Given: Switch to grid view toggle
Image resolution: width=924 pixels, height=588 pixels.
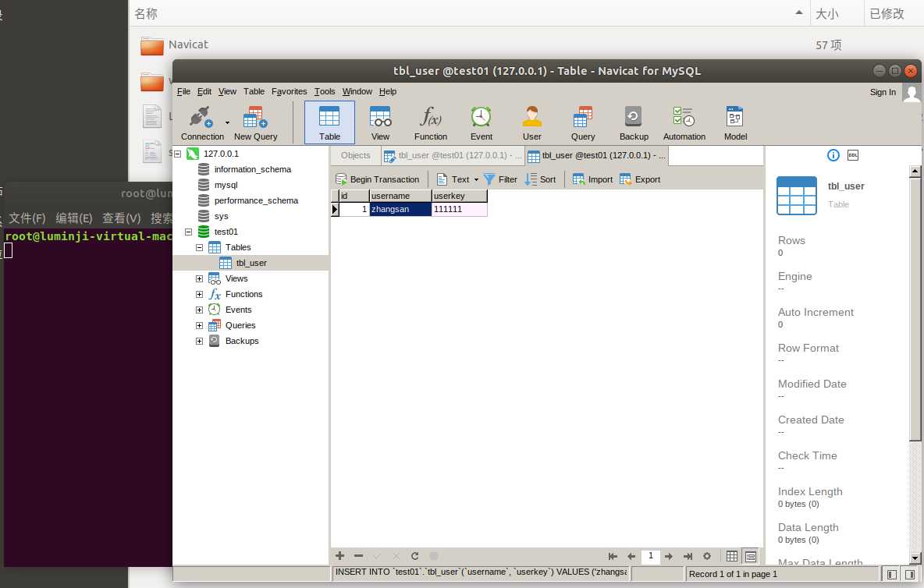Looking at the screenshot, I should tap(732, 556).
